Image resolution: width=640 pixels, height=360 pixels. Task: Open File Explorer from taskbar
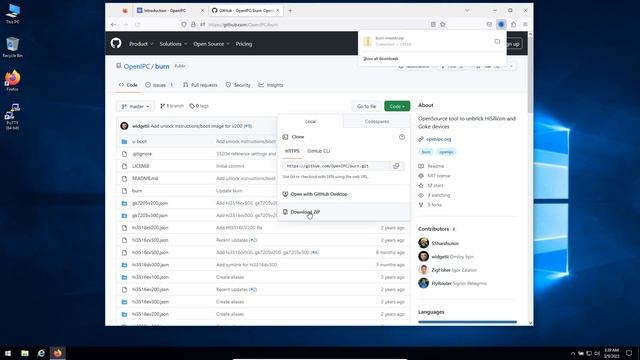click(25, 353)
